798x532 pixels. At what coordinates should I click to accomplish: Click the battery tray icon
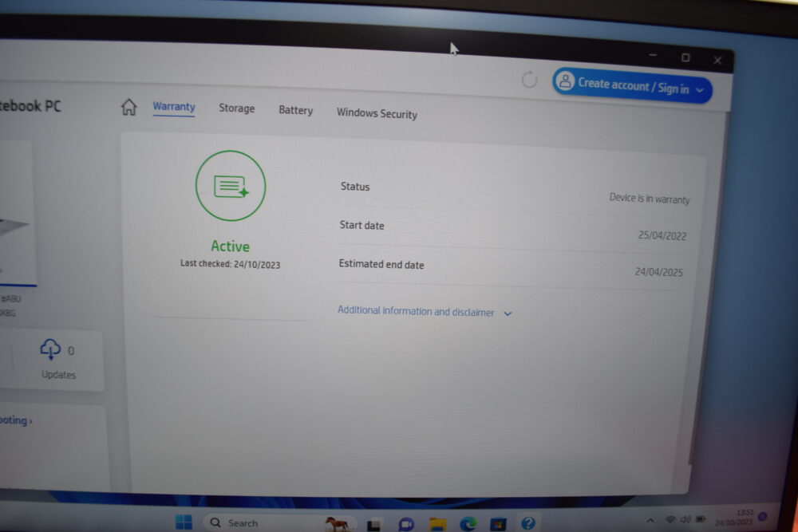pyautogui.click(x=701, y=518)
